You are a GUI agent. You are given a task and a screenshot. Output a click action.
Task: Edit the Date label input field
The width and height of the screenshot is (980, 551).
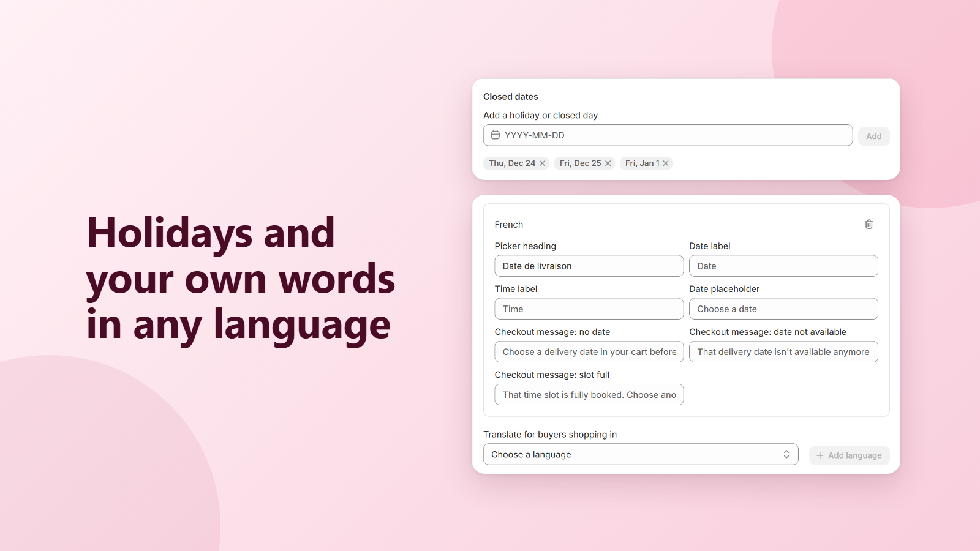coord(783,266)
